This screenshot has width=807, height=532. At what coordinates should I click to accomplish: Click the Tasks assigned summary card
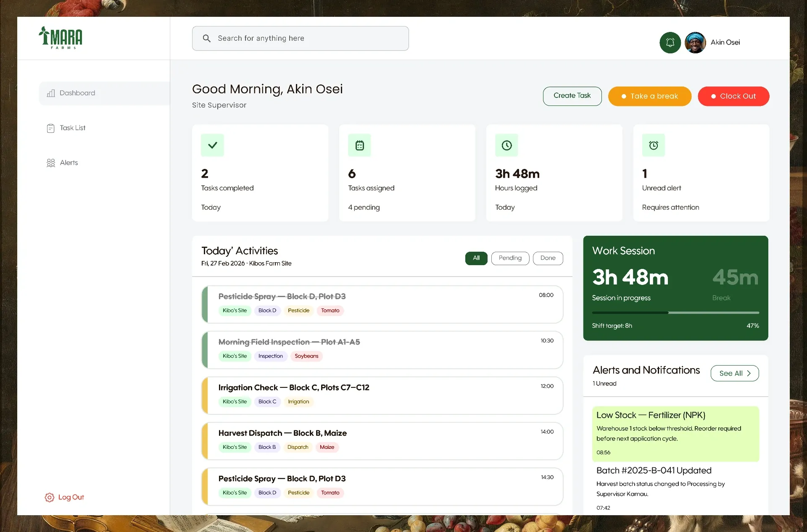[x=407, y=173]
